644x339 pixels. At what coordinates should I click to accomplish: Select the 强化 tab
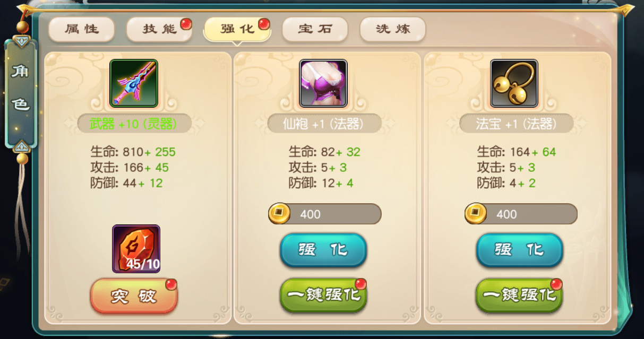237,29
